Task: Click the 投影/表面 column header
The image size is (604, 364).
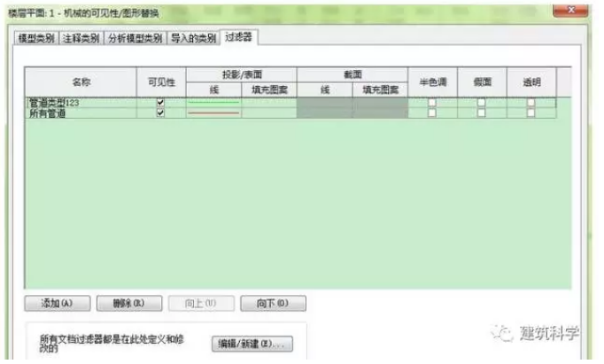Action: 242,74
